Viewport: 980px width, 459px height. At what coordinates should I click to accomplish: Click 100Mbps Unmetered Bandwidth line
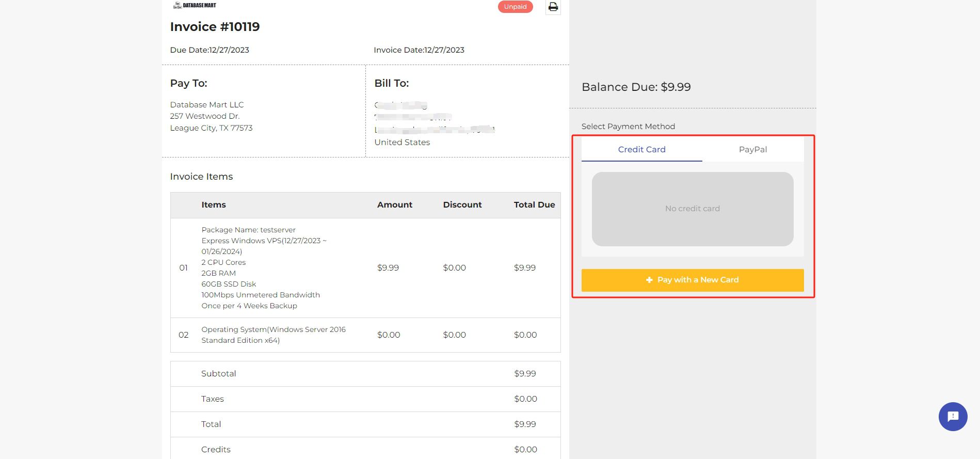click(261, 295)
